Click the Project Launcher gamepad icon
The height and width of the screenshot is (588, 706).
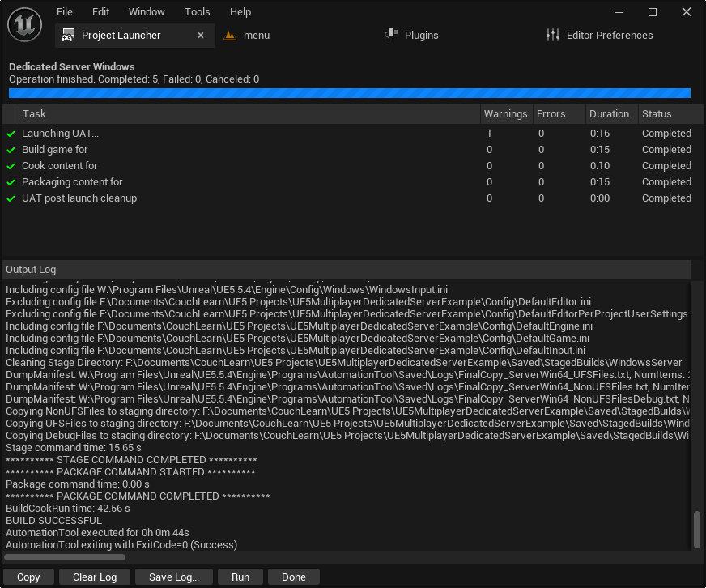click(68, 35)
